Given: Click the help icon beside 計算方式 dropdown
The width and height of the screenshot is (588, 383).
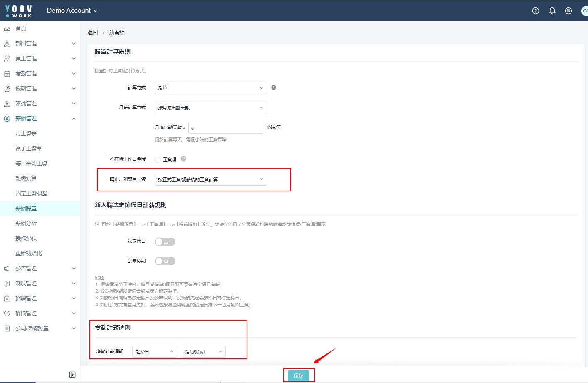Looking at the screenshot, I should point(274,87).
